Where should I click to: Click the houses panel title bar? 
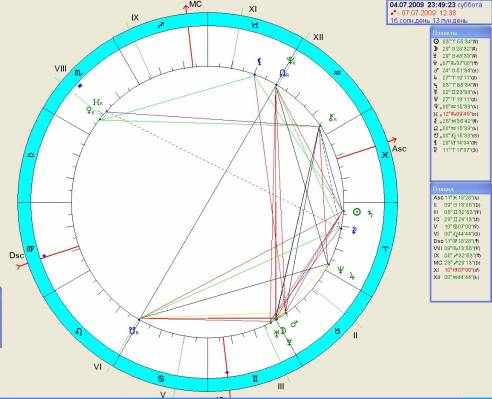coord(460,189)
